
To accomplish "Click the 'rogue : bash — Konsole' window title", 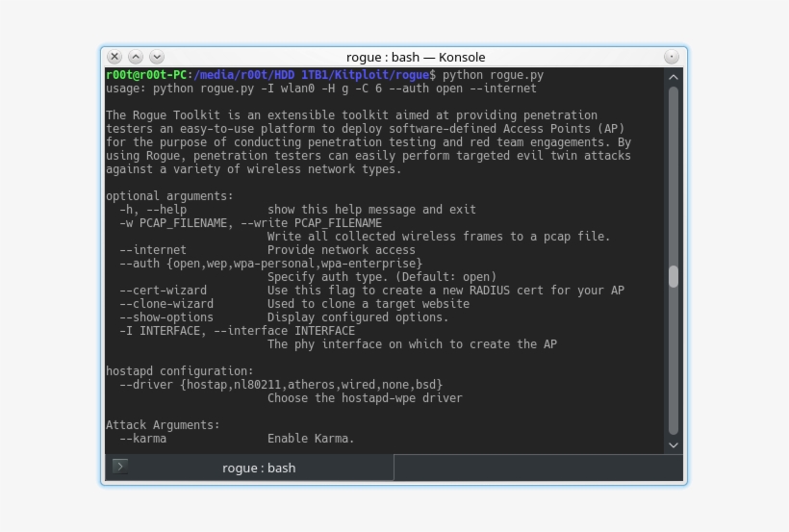I will click(x=416, y=58).
